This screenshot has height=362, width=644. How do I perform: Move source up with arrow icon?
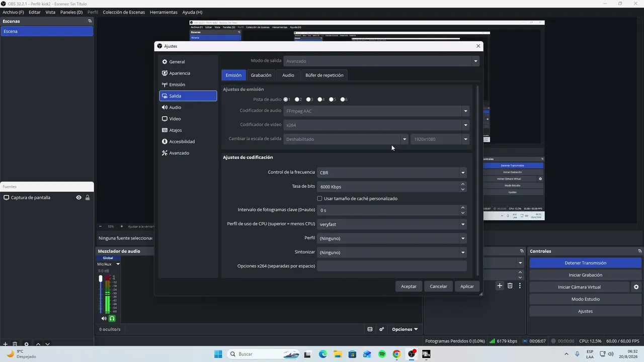[x=38, y=344]
